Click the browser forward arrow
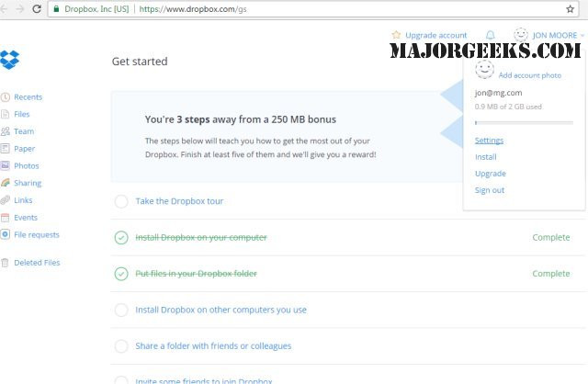 [x=19, y=9]
